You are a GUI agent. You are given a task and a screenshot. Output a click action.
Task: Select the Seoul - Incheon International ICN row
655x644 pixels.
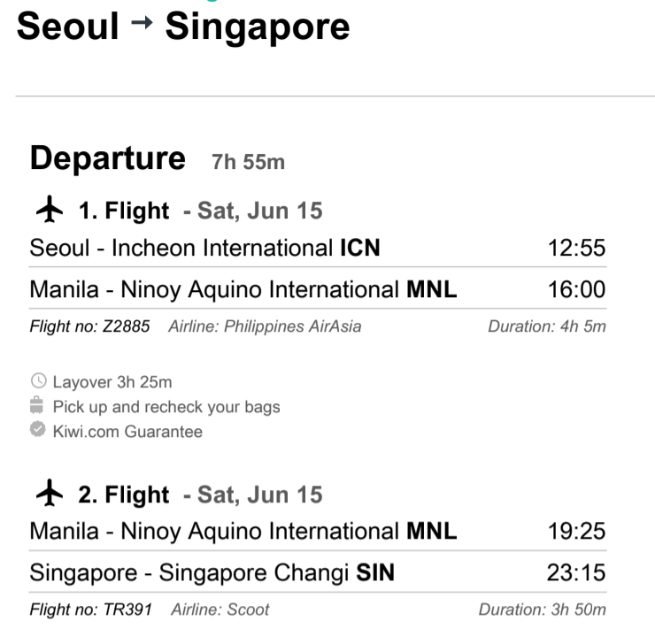tap(318, 248)
